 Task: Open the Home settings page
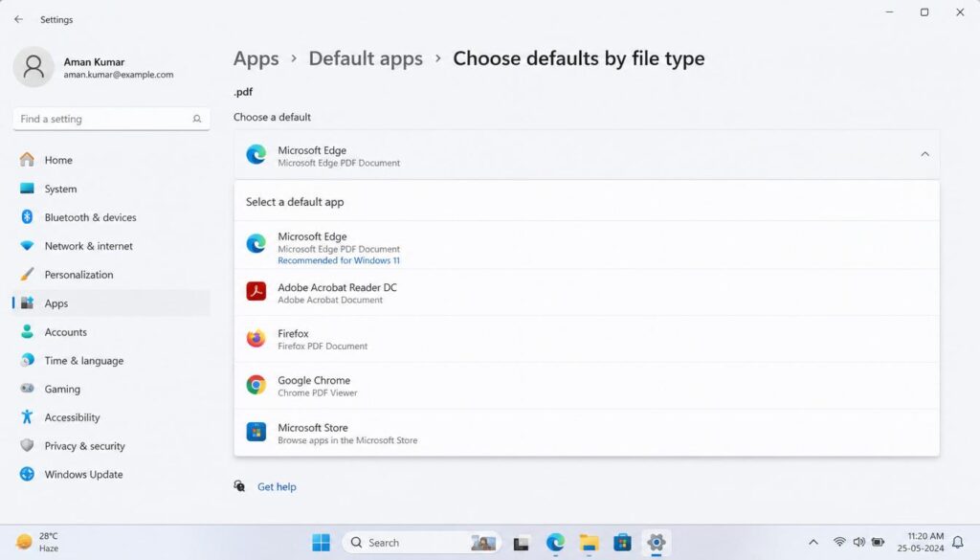[111, 160]
